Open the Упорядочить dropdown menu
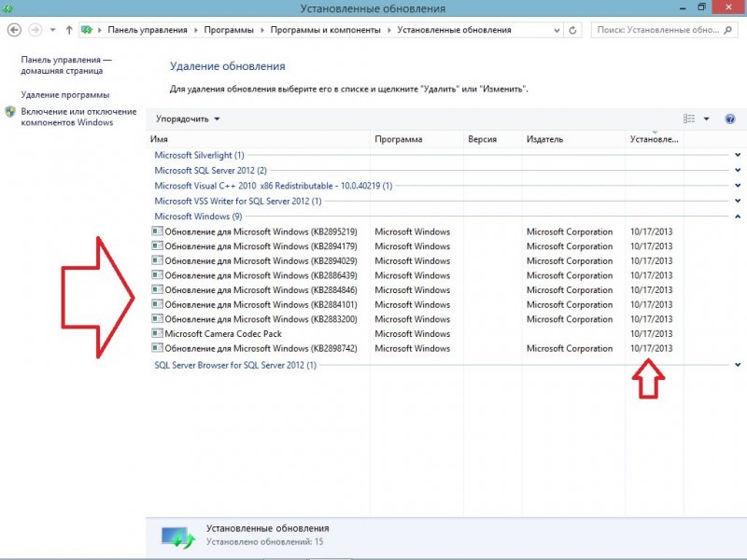This screenshot has height=560, width=747. coord(188,119)
